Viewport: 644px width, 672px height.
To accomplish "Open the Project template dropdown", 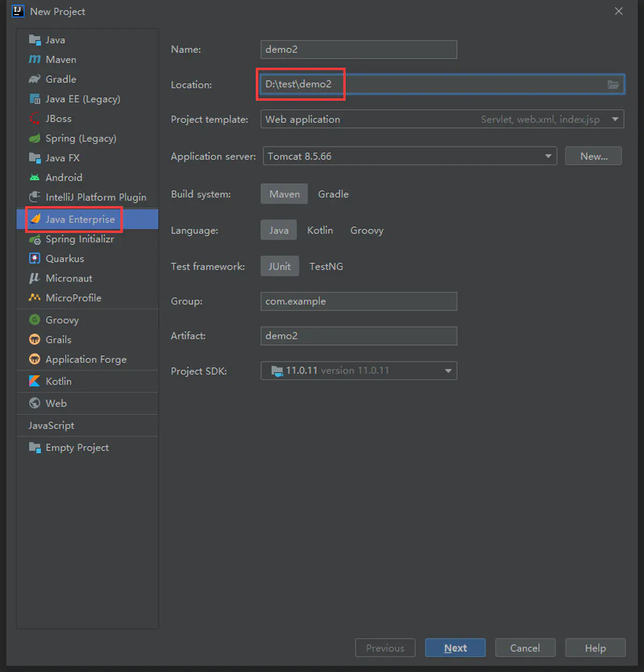I will 442,119.
